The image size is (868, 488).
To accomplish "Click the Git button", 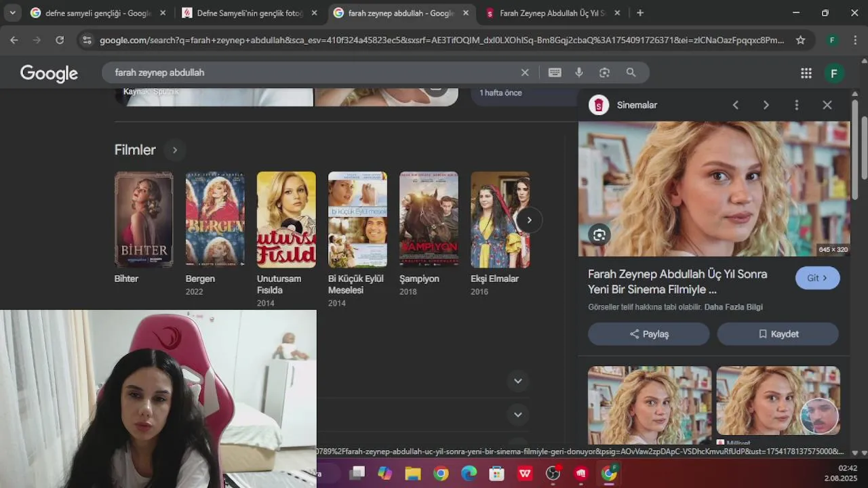I will point(817,278).
